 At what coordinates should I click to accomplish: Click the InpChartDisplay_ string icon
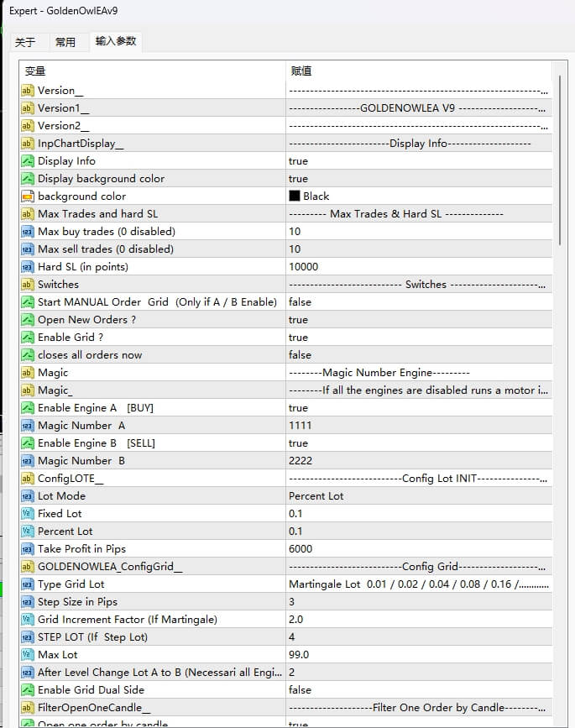pos(28,144)
